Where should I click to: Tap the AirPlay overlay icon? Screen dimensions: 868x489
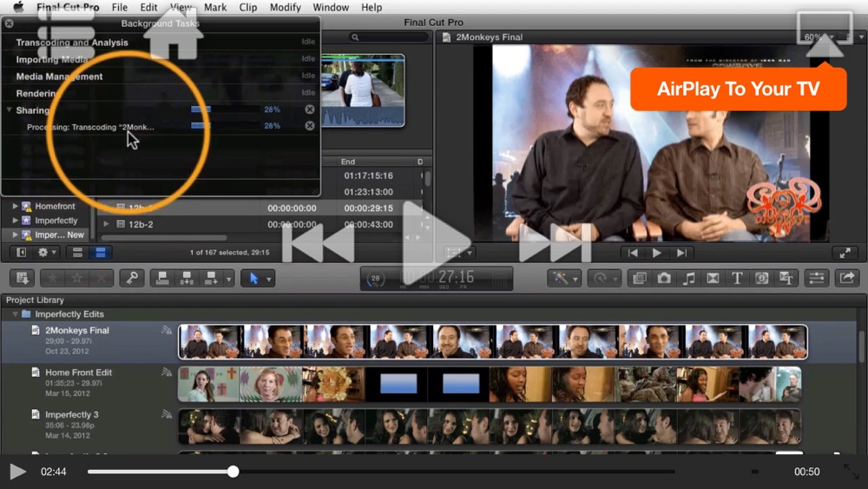coord(825,35)
